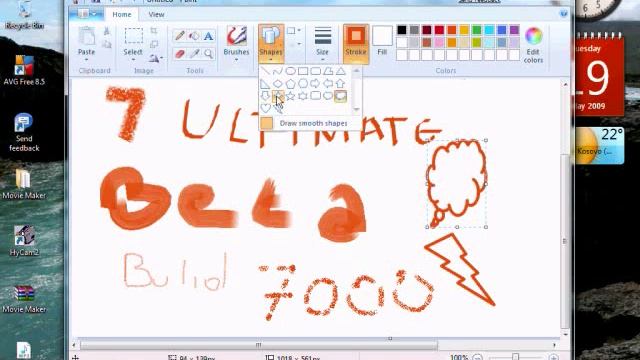Image resolution: width=640 pixels, height=360 pixels.
Task: Open the Brushes dropdown
Action: point(236,60)
